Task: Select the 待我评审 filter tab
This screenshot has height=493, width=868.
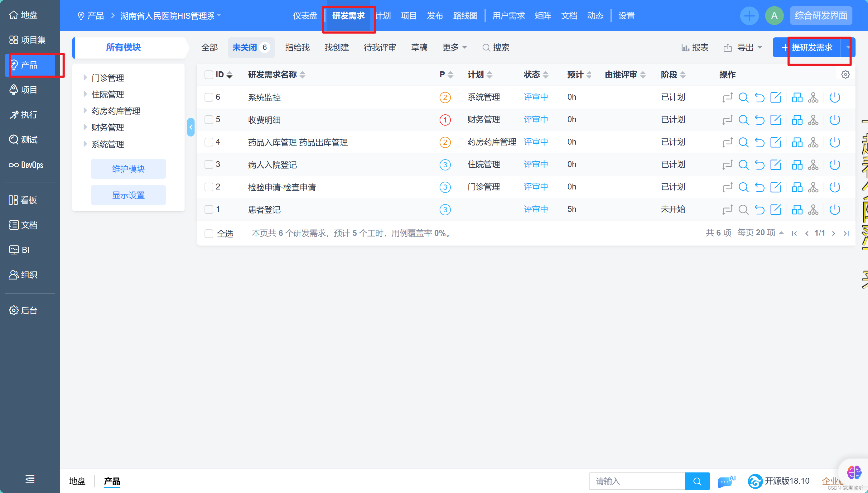Action: pos(380,48)
